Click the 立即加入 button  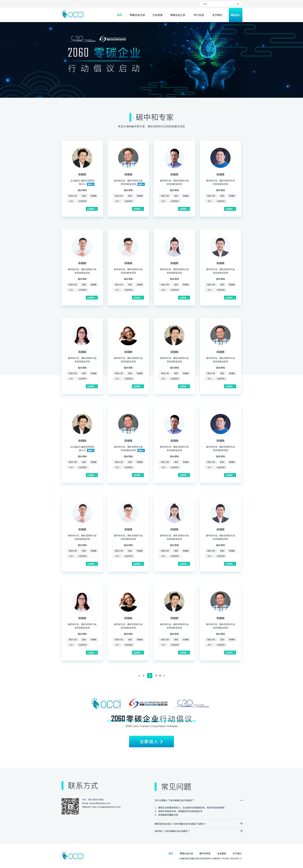pyautogui.click(x=151, y=741)
